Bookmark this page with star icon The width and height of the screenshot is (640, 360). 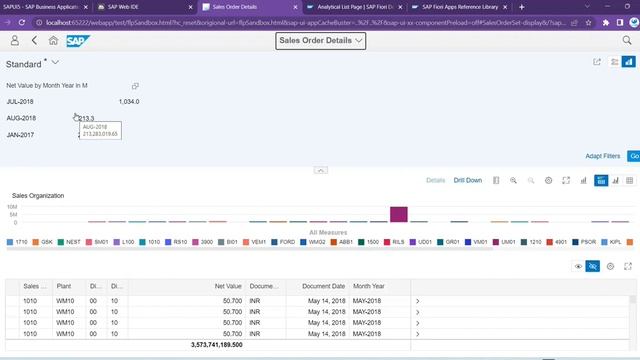coord(588,23)
